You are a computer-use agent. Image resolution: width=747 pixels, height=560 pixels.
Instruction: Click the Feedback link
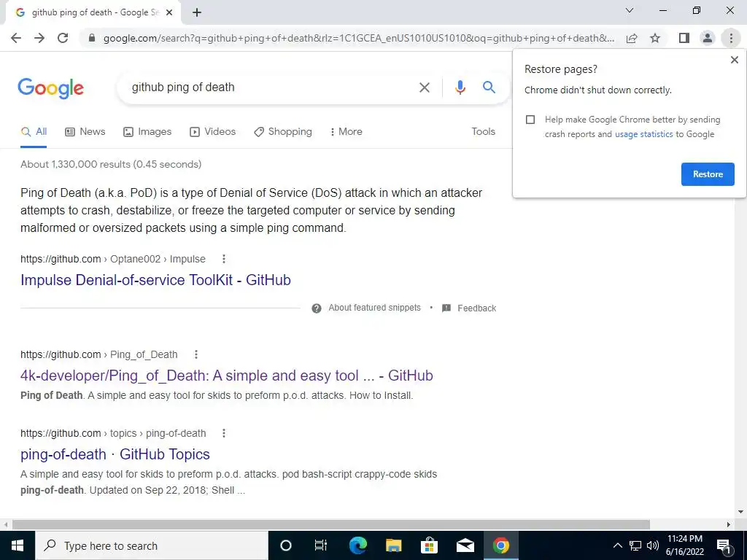477,308
